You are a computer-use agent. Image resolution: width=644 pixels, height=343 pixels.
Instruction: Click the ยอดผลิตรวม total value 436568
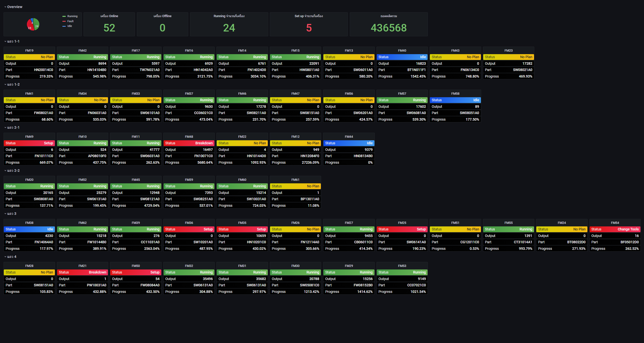(389, 28)
